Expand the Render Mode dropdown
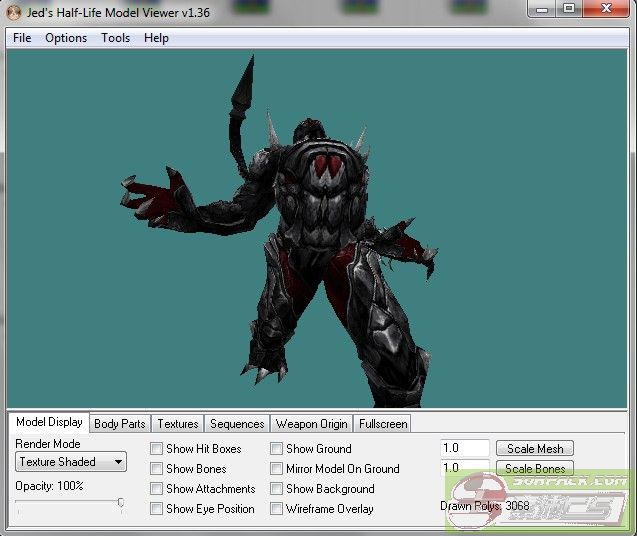This screenshot has height=536, width=637. click(x=71, y=462)
